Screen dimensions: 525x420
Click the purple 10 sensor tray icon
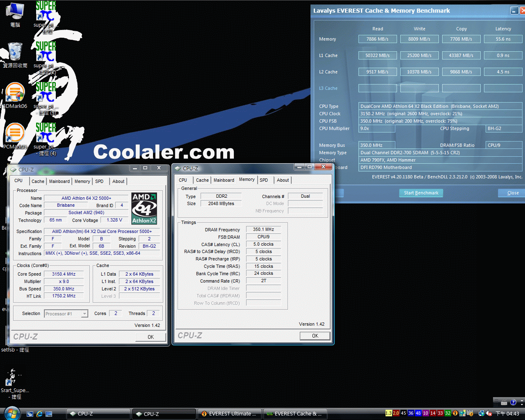click(x=425, y=413)
